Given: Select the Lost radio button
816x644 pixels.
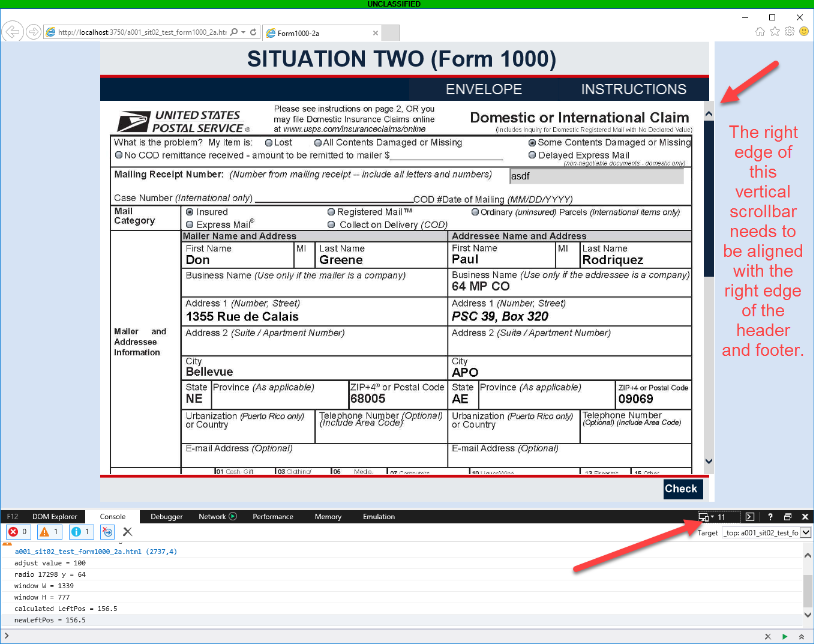Looking at the screenshot, I should point(269,143).
